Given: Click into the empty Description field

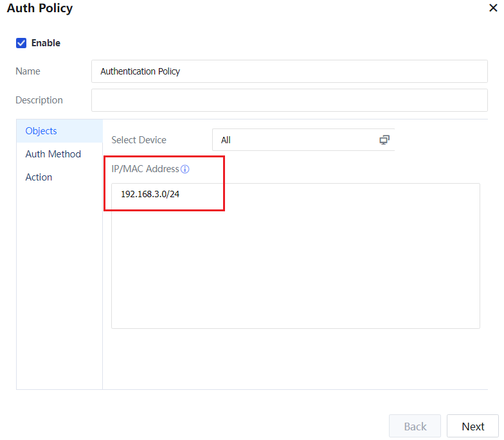Looking at the screenshot, I should [289, 100].
